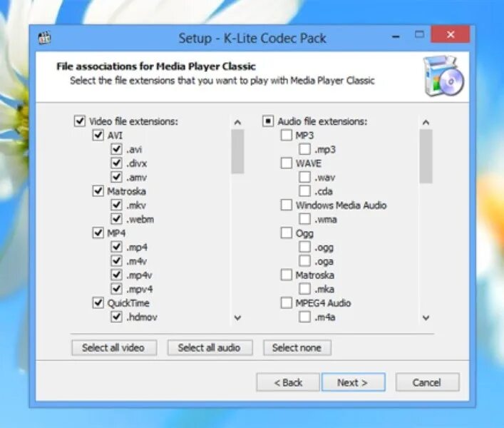Screen dimensions: 504x428
Task: Uncheck the .mp4v extension
Action: pyautogui.click(x=116, y=275)
